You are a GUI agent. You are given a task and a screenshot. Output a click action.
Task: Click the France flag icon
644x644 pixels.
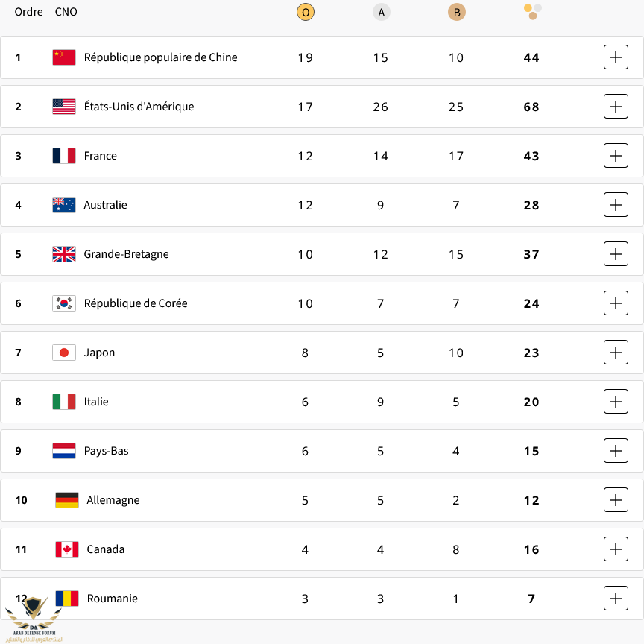(64, 156)
